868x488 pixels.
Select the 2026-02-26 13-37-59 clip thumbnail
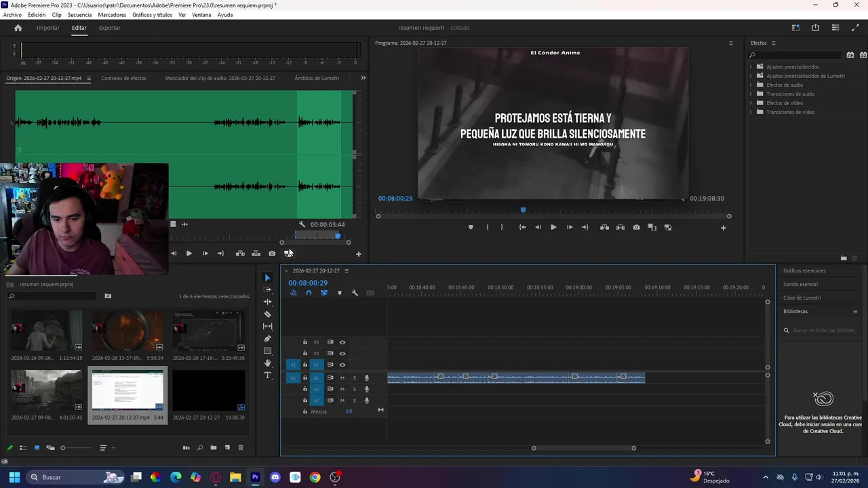coord(127,331)
